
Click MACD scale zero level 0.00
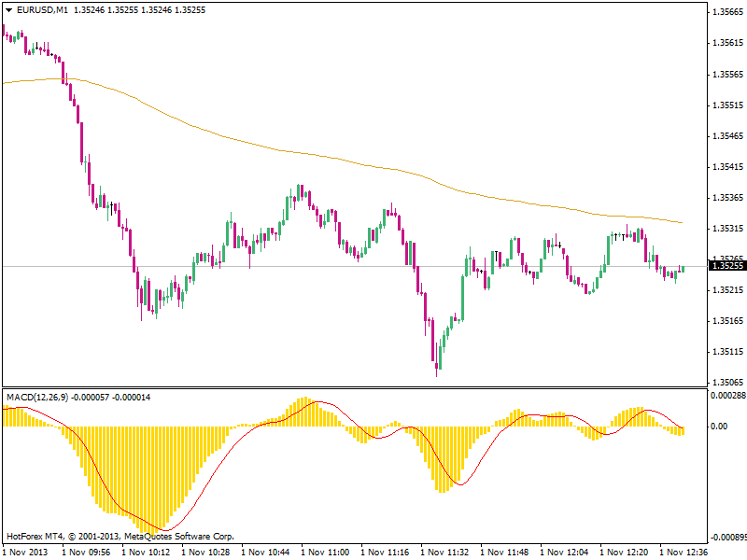pyautogui.click(x=719, y=427)
